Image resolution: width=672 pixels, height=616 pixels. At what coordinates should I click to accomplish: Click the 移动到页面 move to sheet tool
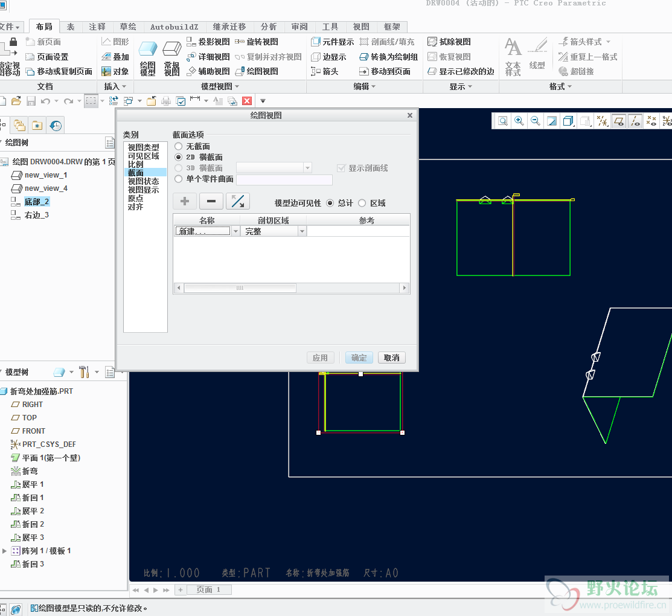(385, 71)
